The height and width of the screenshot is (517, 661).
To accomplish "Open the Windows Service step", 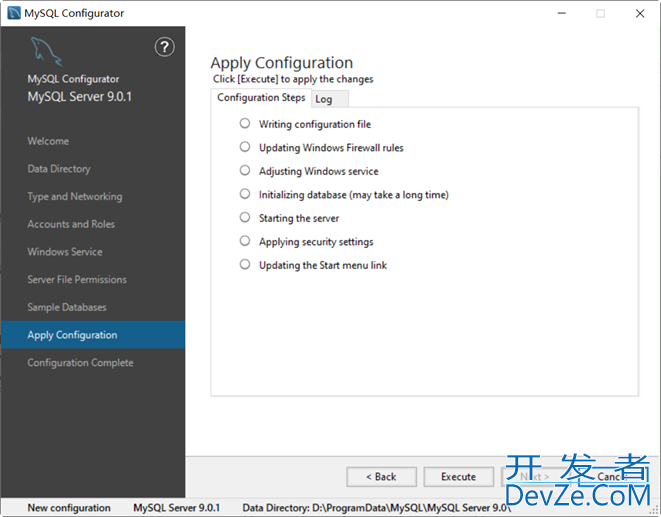I will tap(65, 252).
